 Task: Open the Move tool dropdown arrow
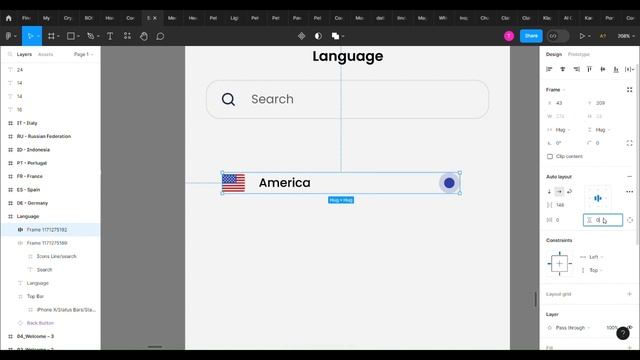(38, 36)
